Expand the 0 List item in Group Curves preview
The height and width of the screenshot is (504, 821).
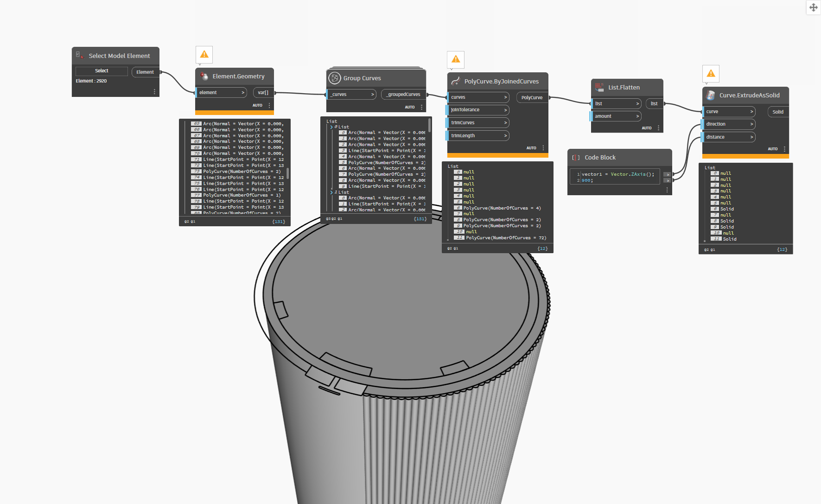click(331, 127)
